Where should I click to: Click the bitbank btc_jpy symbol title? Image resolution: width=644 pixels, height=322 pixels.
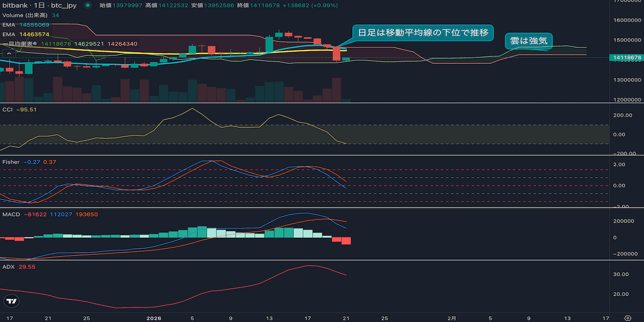[40, 5]
